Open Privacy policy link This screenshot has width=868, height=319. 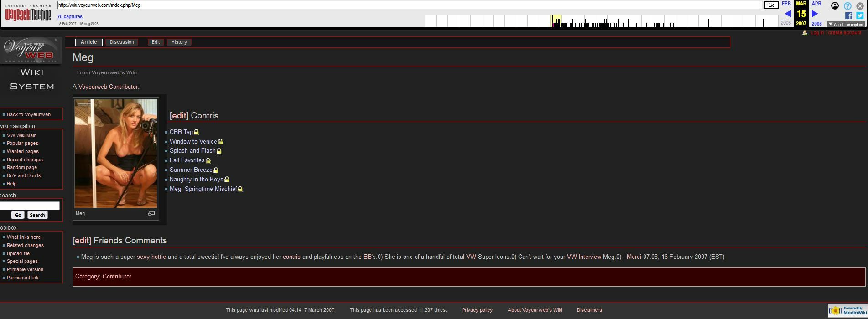tap(477, 310)
